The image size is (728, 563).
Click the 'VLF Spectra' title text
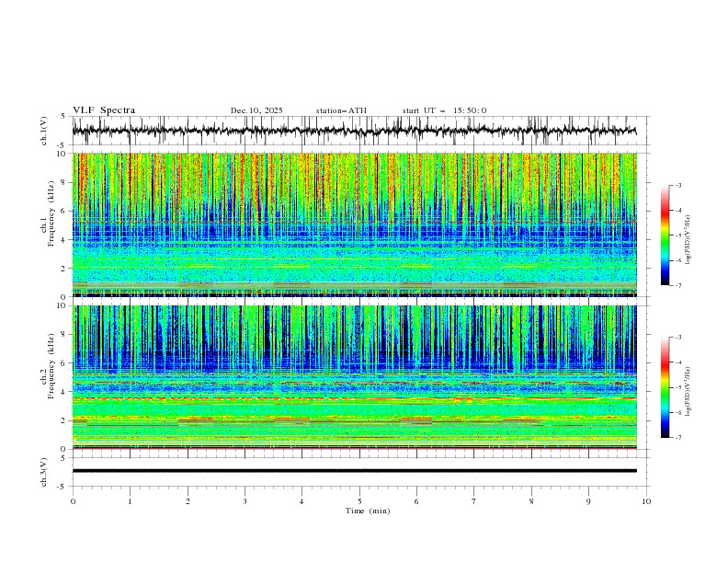pos(104,110)
